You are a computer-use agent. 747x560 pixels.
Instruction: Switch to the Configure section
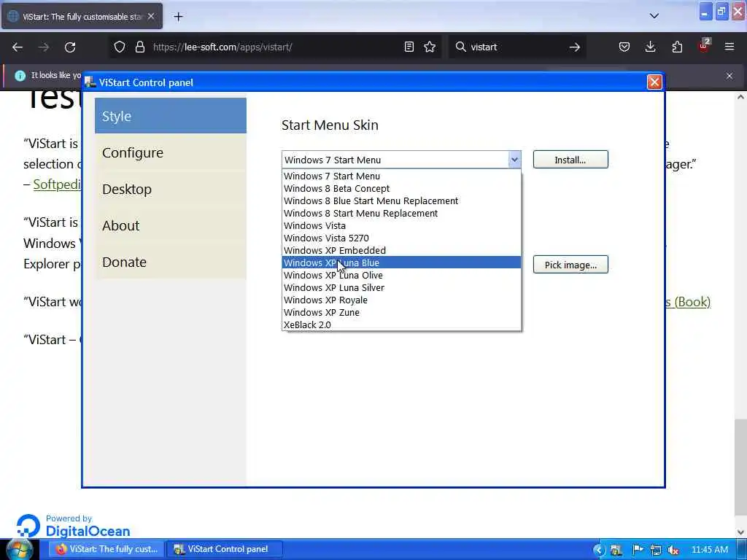tap(171, 152)
